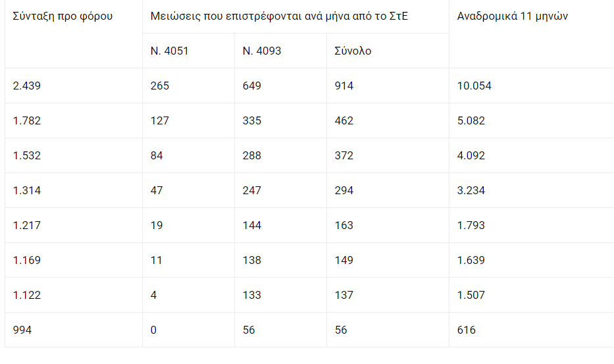
Task: Select the cell showing 1.217
Action: click(x=27, y=225)
